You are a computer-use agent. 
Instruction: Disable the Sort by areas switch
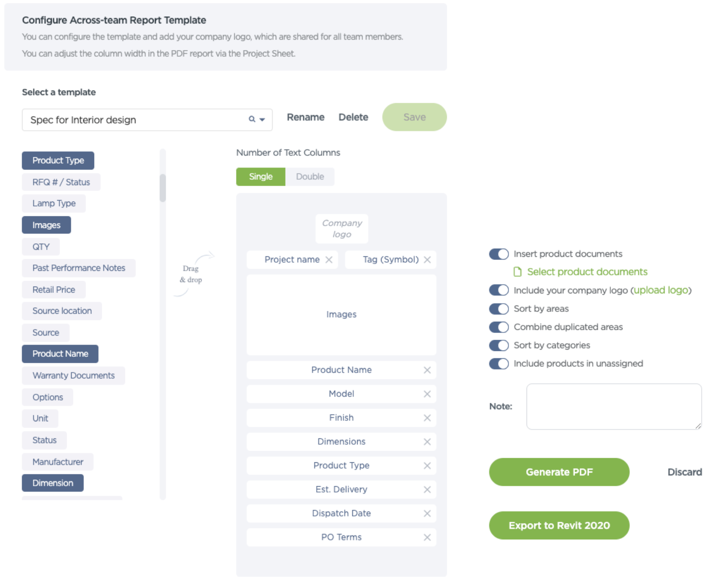[x=499, y=309]
